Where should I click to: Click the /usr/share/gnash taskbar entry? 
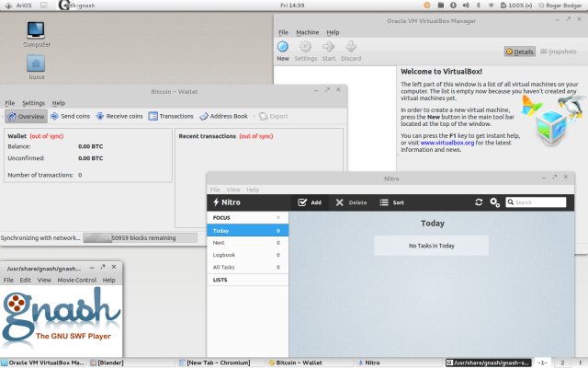[x=488, y=362]
